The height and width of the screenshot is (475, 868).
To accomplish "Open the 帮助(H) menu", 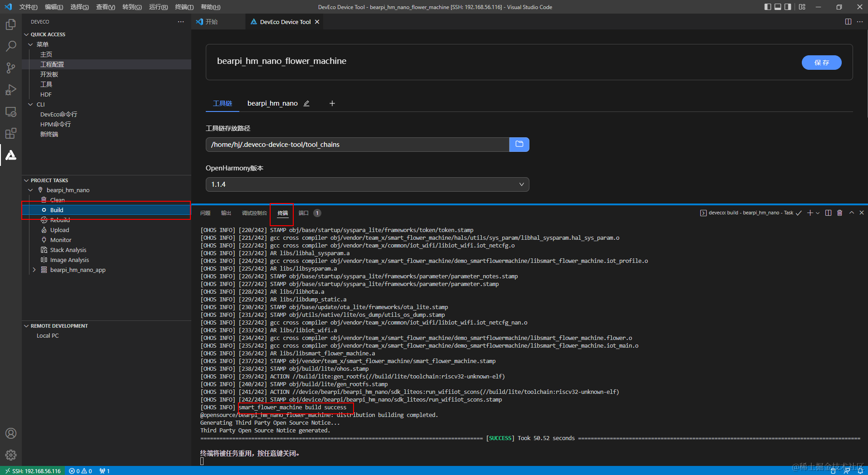I will click(x=210, y=7).
